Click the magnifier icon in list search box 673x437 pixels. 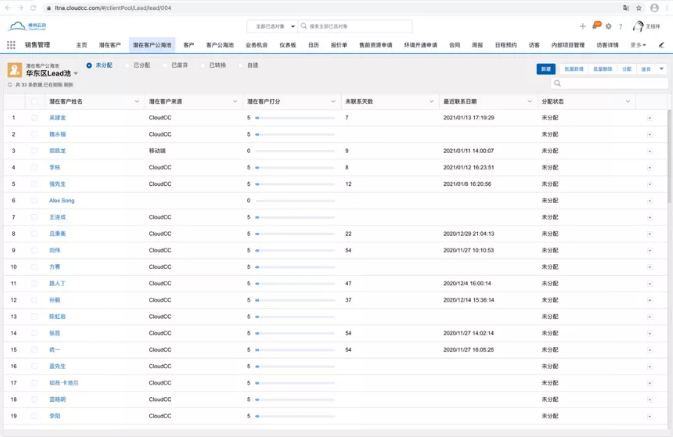558,84
